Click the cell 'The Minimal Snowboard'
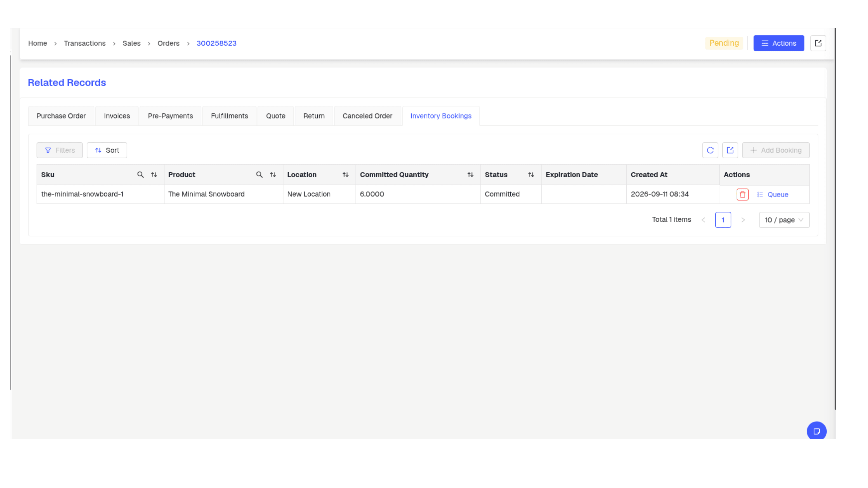 [223, 194]
